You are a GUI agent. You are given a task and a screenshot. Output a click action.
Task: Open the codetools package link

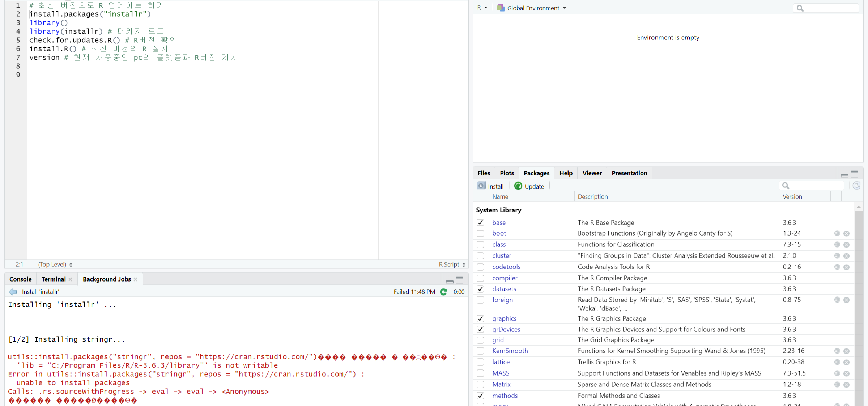[x=506, y=267]
